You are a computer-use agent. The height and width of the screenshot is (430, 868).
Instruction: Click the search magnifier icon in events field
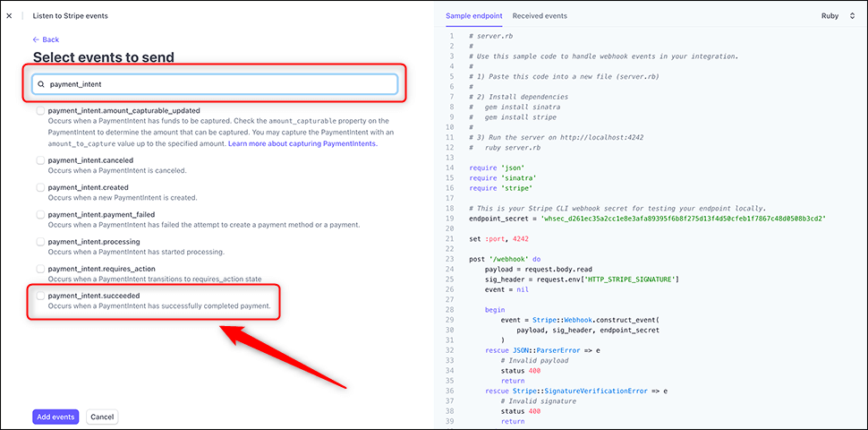(41, 85)
